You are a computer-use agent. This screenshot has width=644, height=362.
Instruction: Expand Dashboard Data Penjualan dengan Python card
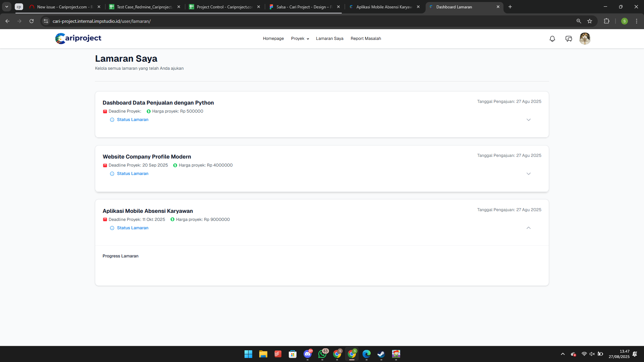pyautogui.click(x=528, y=120)
